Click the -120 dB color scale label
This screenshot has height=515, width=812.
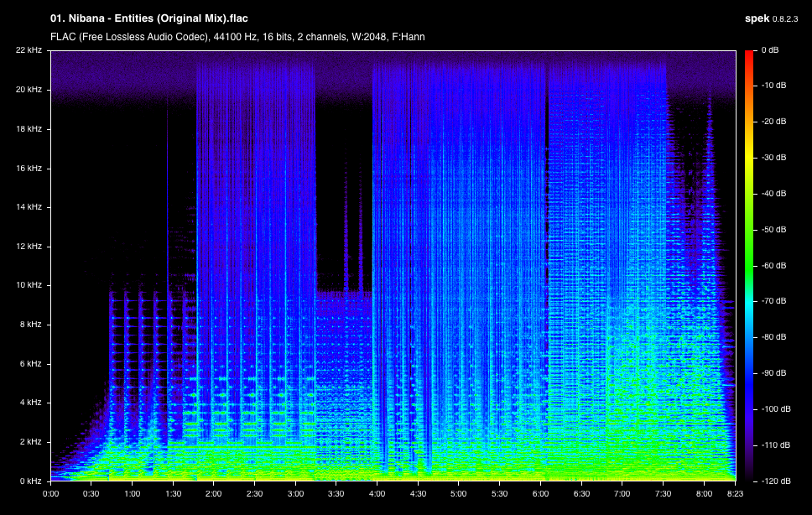776,481
